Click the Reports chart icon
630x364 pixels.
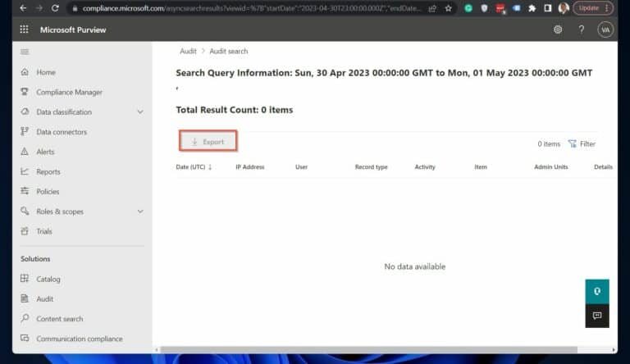coord(25,171)
